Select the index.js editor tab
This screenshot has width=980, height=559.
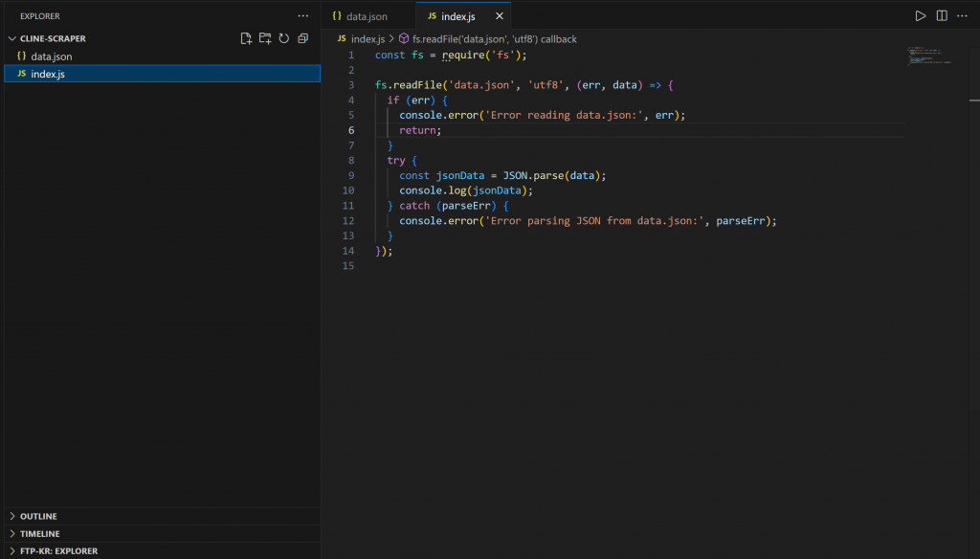pyautogui.click(x=457, y=16)
